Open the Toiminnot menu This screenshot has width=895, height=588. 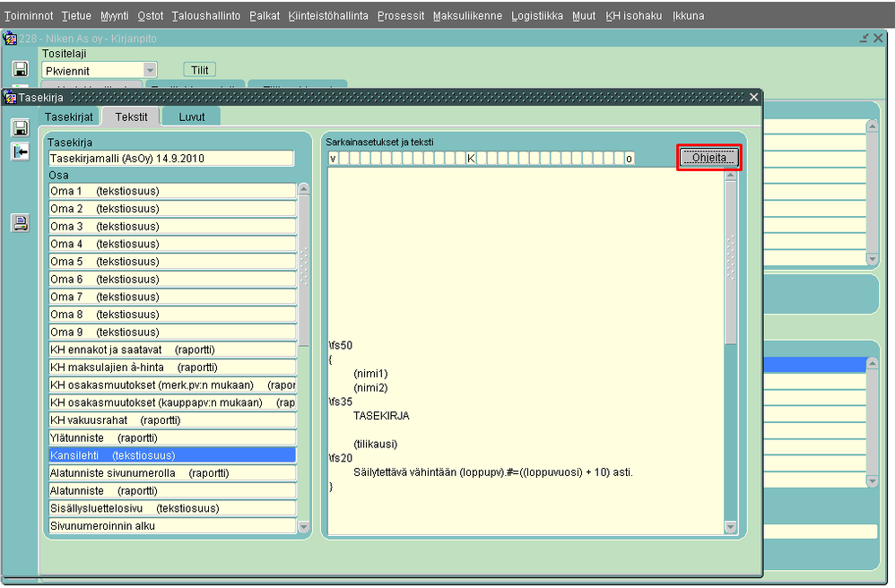(29, 16)
